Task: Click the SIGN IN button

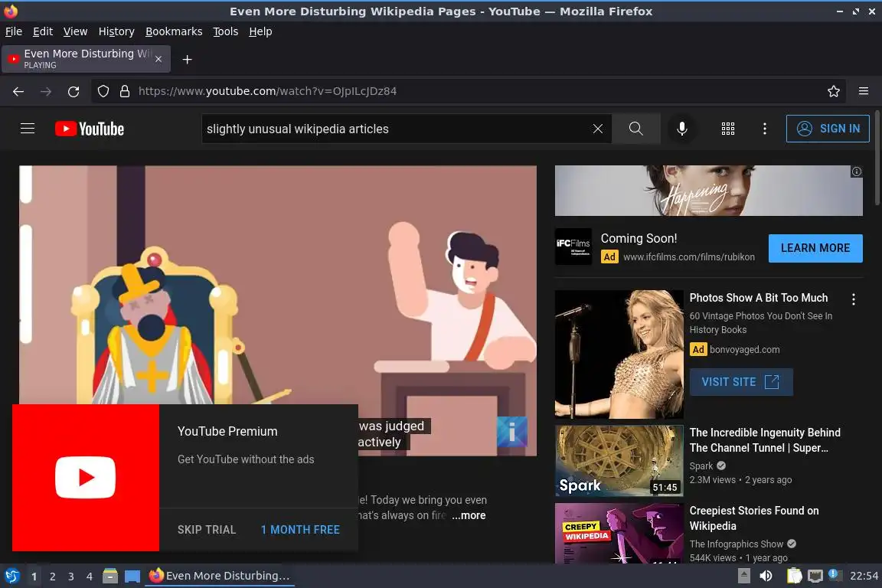Action: 828,129
